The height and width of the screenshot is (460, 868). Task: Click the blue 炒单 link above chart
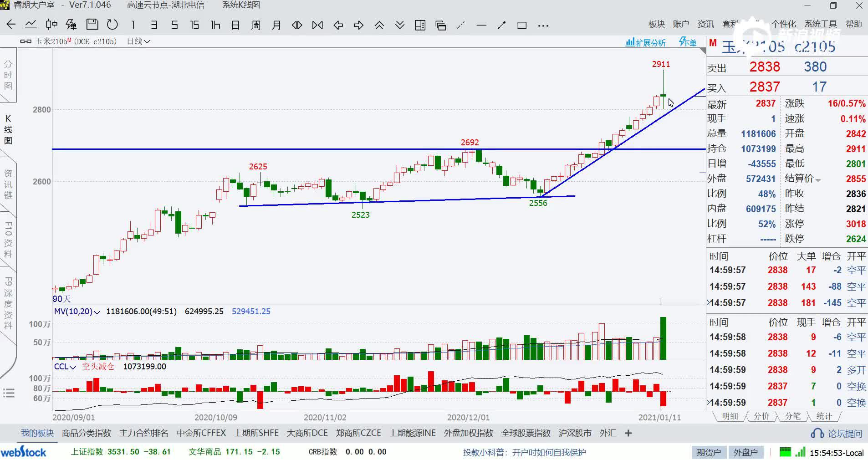[688, 42]
